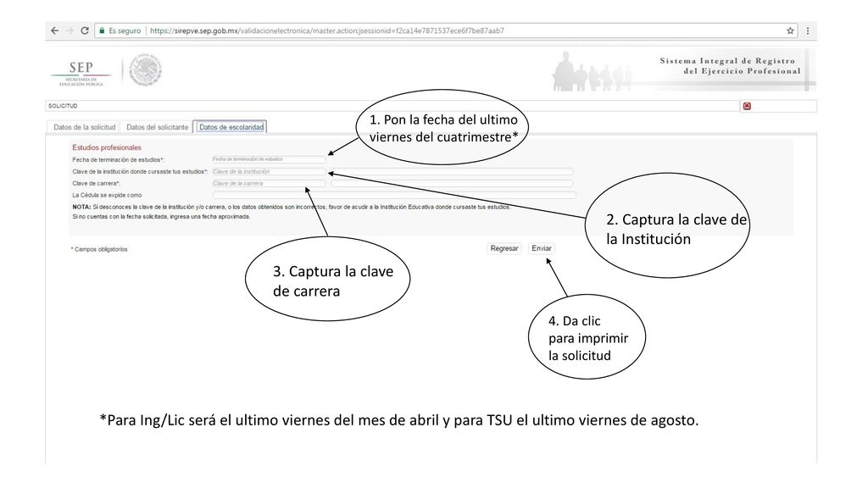
Task: Open the Chrome three-dot menu
Action: pyautogui.click(x=808, y=30)
